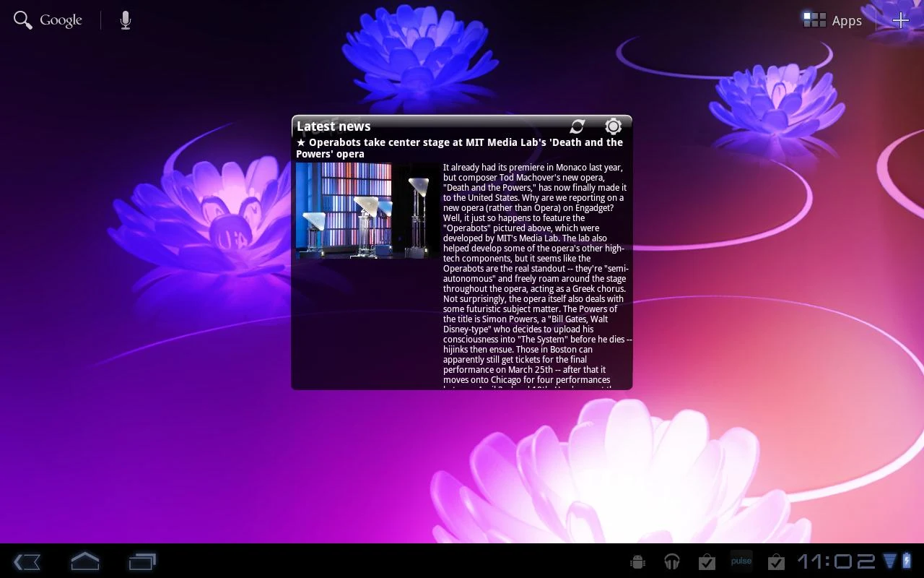Activate voice search microphone
924x578 pixels.
[x=126, y=20]
